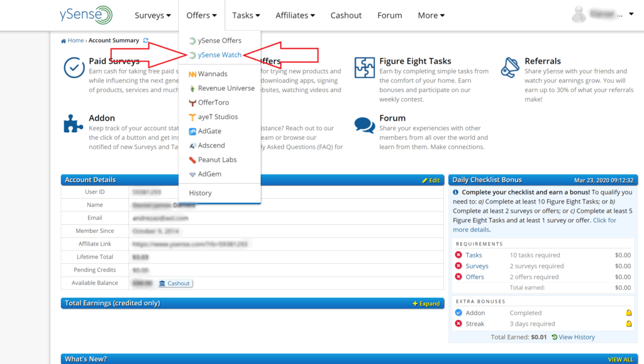Click the home icon in breadcrumb
Screen dimensions: 644x364
tap(64, 41)
